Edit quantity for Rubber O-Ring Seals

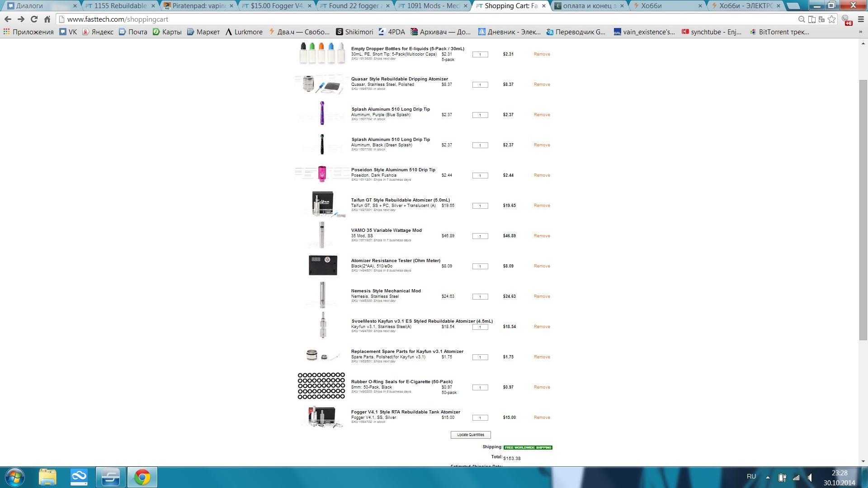tap(480, 388)
